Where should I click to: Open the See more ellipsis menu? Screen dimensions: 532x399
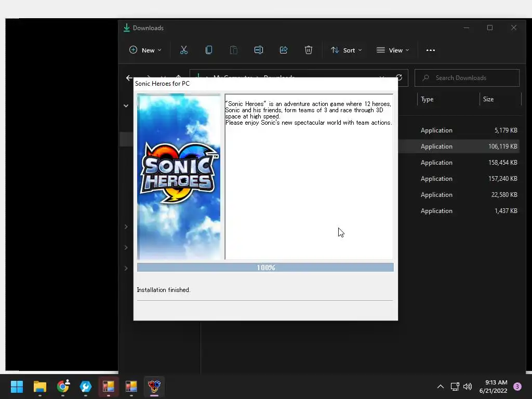pyautogui.click(x=431, y=50)
